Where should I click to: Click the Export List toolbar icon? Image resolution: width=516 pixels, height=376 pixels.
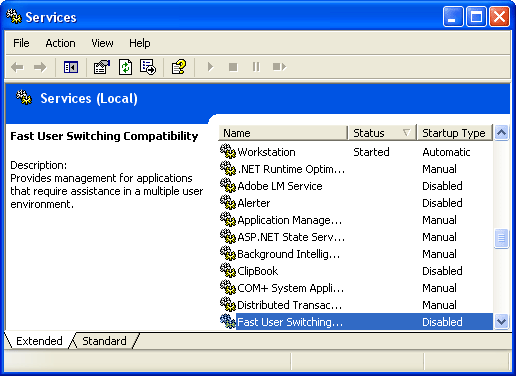(x=148, y=67)
